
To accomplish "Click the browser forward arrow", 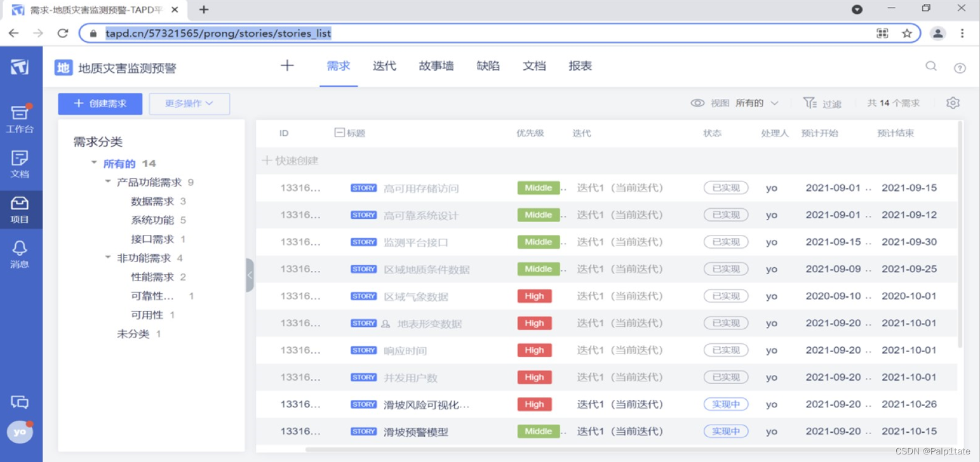I will tap(38, 33).
